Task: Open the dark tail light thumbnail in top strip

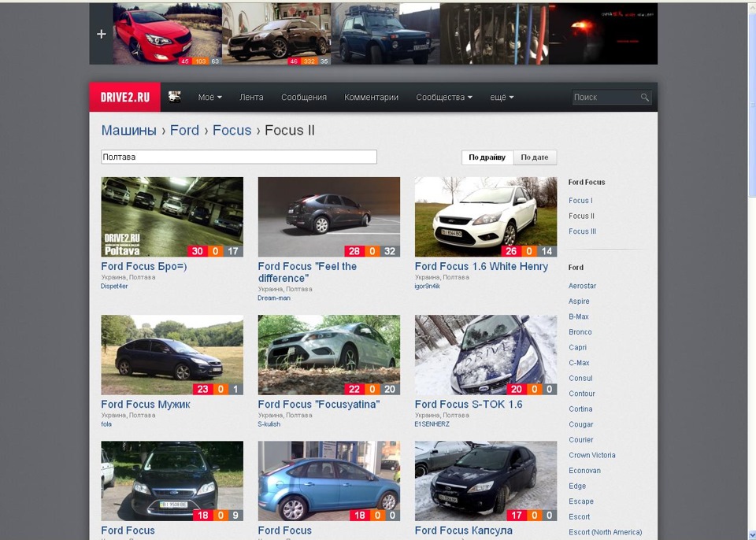Action: click(603, 34)
